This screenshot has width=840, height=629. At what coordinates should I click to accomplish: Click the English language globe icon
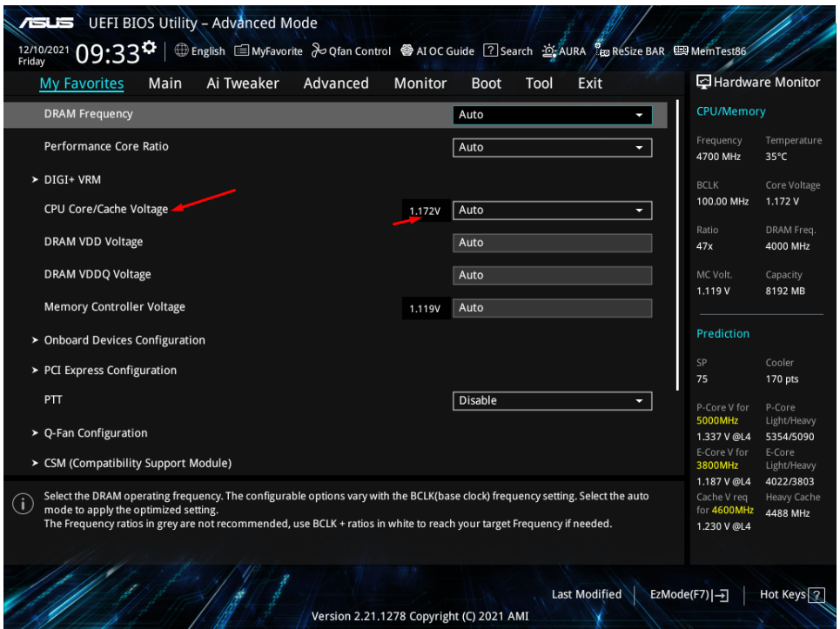coord(182,50)
